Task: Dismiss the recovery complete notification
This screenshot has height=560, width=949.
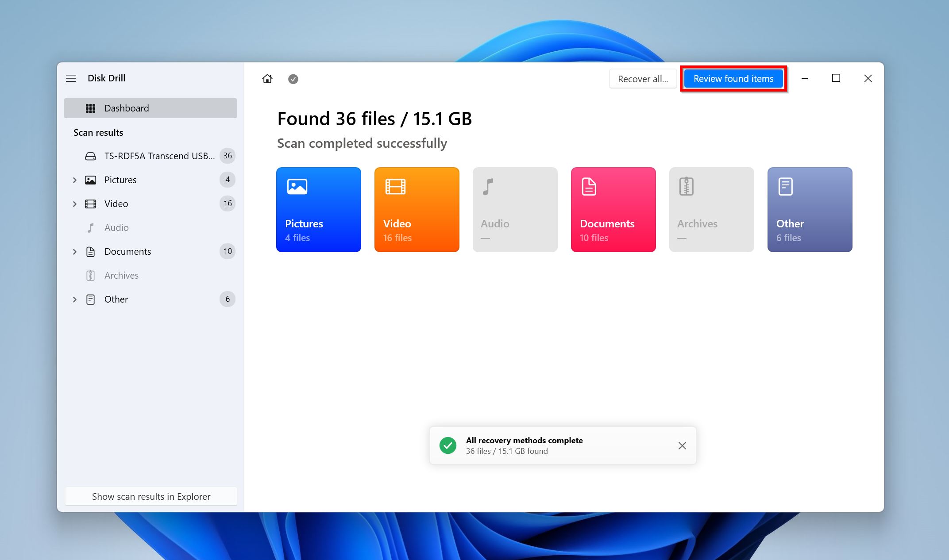Action: 682,445
